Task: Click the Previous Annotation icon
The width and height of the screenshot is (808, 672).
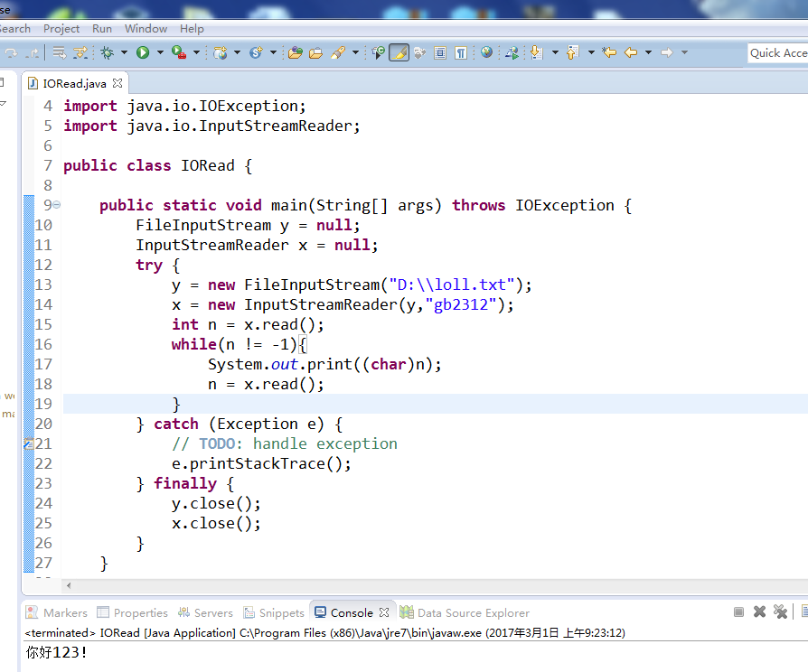Action: [572, 52]
